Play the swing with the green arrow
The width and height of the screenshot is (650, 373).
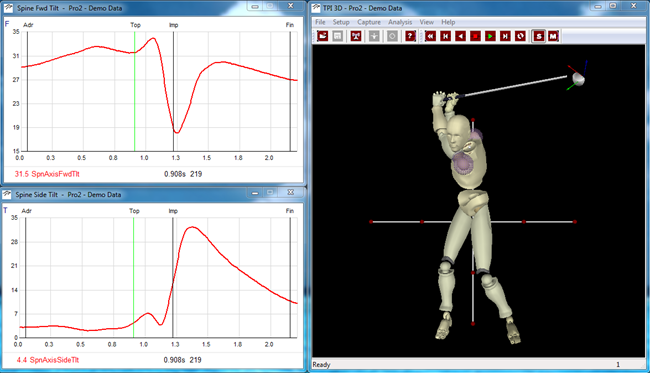pos(490,36)
